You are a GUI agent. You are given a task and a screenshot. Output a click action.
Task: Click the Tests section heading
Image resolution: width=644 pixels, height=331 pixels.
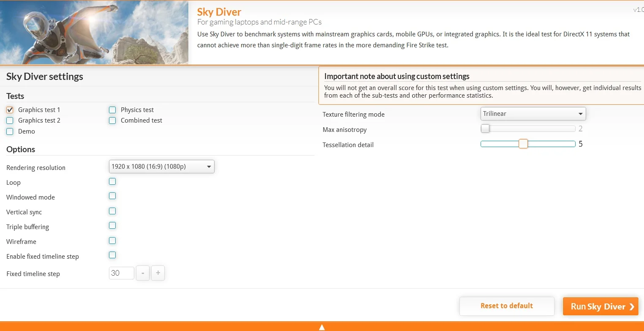click(x=15, y=96)
